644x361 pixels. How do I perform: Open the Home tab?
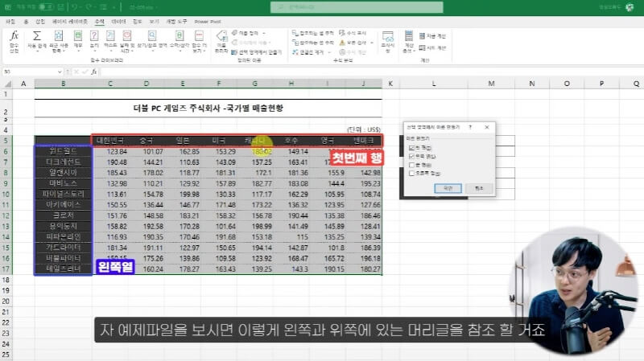coord(26,22)
